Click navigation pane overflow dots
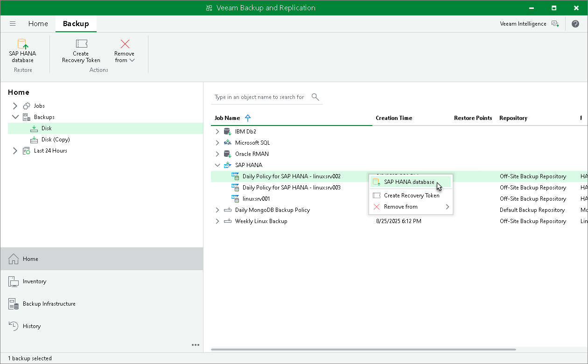Screen dimensions: 588x364 pos(196,345)
